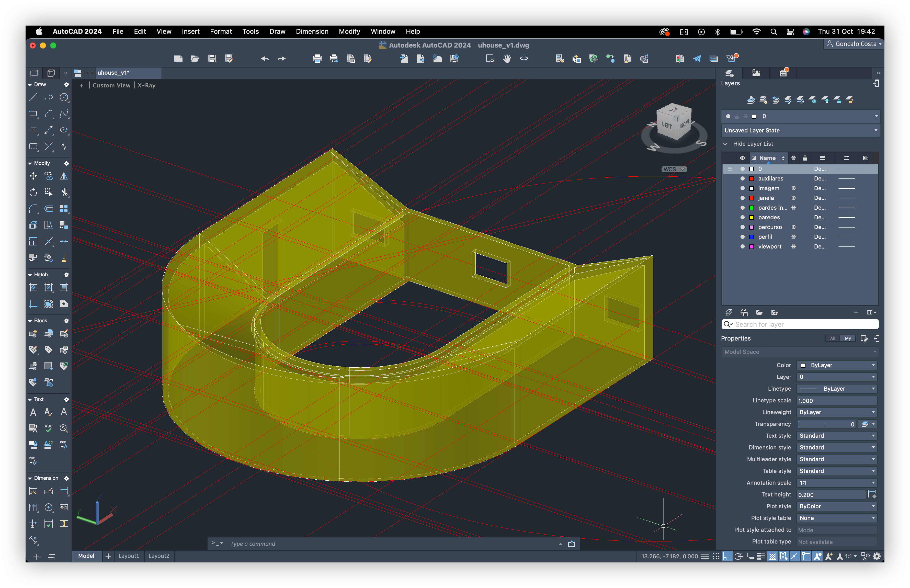Click the Linetype scale 1.000 field
910x588 pixels.
point(837,401)
